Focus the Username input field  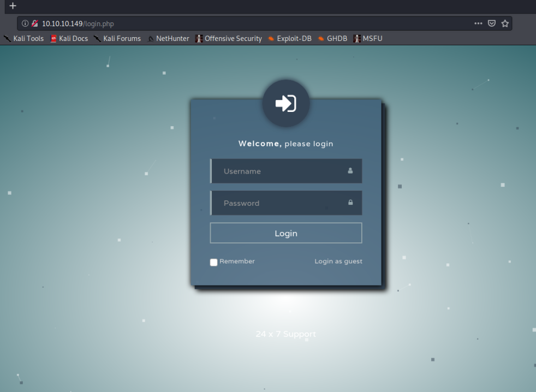point(281,171)
